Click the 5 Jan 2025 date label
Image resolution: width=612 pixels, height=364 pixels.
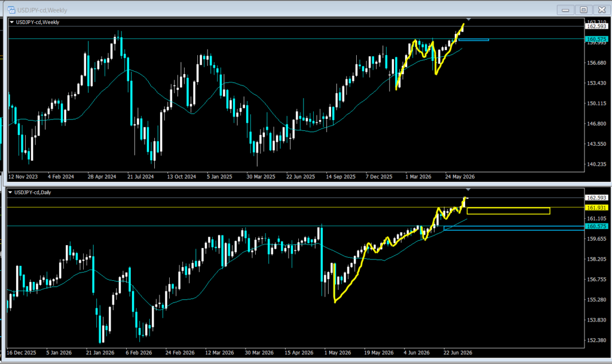[219, 177]
